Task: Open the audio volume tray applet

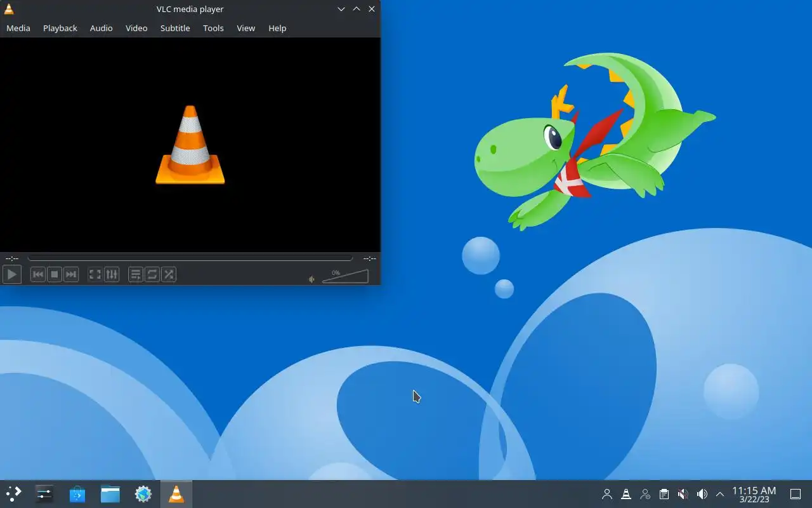Action: [702, 494]
